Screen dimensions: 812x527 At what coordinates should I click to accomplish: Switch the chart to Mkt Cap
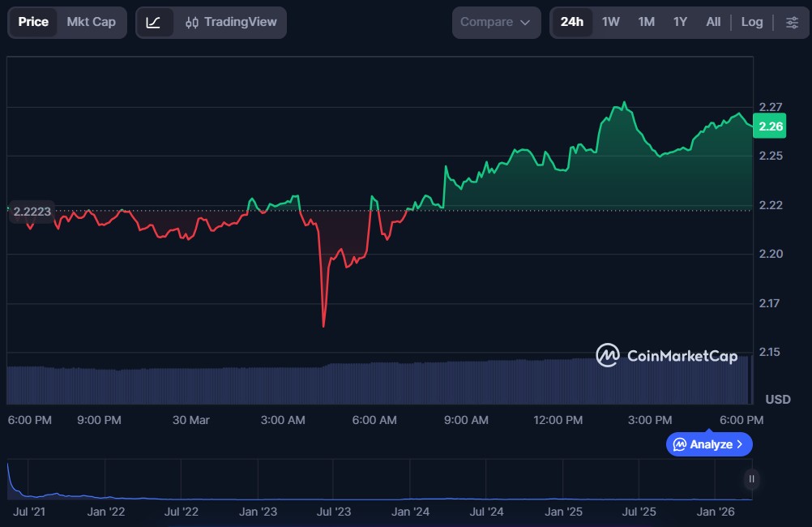(x=91, y=23)
